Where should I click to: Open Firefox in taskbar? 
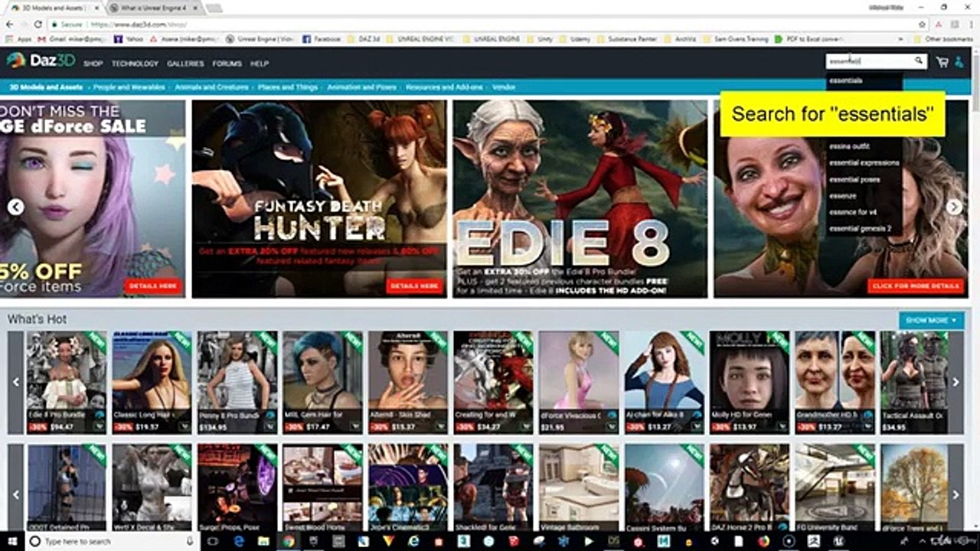763,541
